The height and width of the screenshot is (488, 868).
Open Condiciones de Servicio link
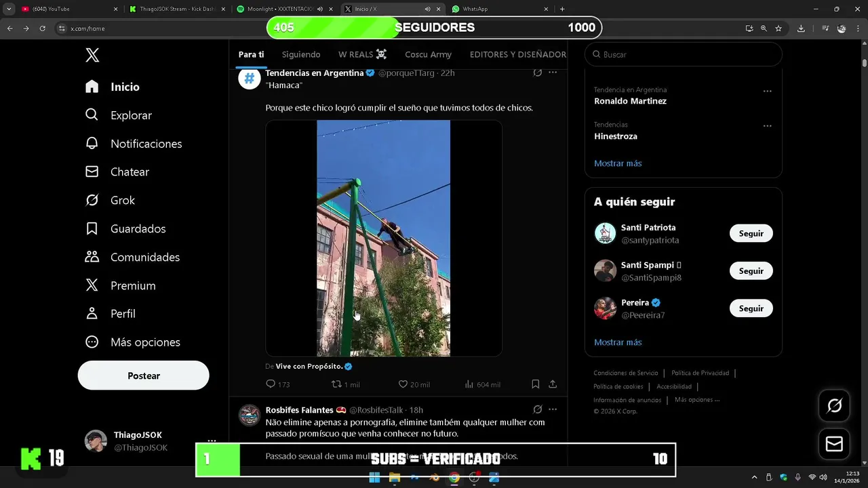[x=626, y=373]
